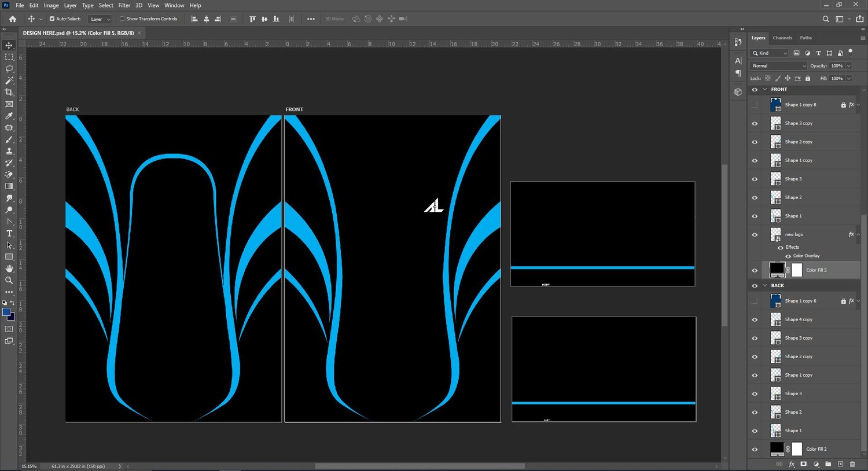Viewport: 868px width, 471px height.
Task: Open the Normal blend mode dropdown
Action: pos(778,66)
